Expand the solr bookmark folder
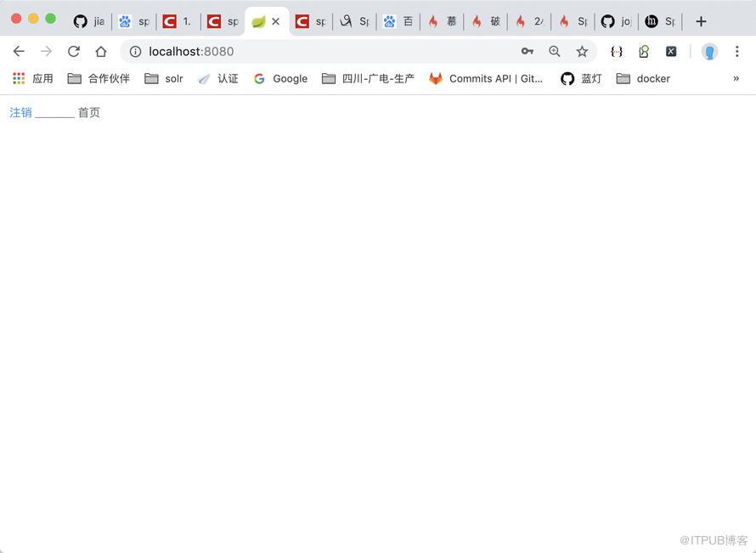The height and width of the screenshot is (553, 756). pos(164,79)
